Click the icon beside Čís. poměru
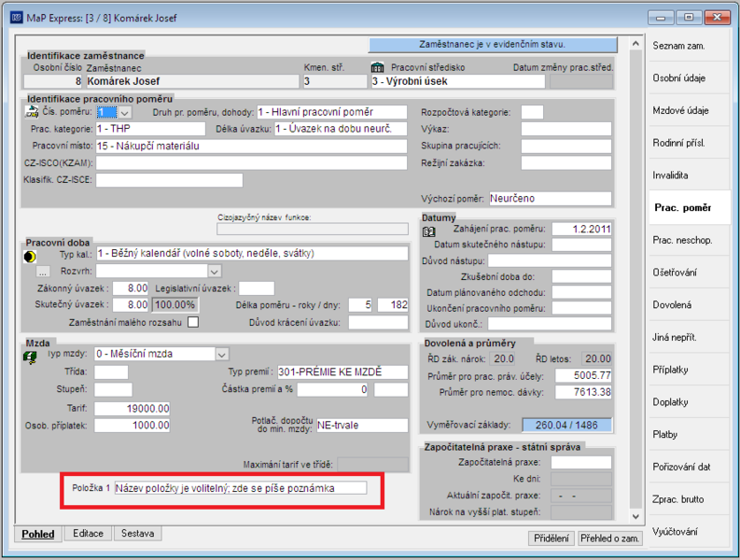The image size is (740, 560). tap(32, 112)
